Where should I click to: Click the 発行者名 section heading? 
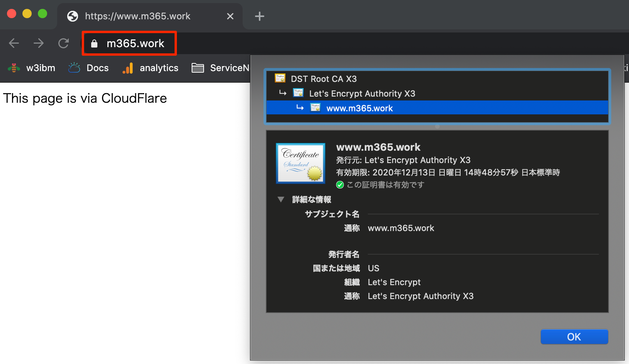pyautogui.click(x=344, y=254)
